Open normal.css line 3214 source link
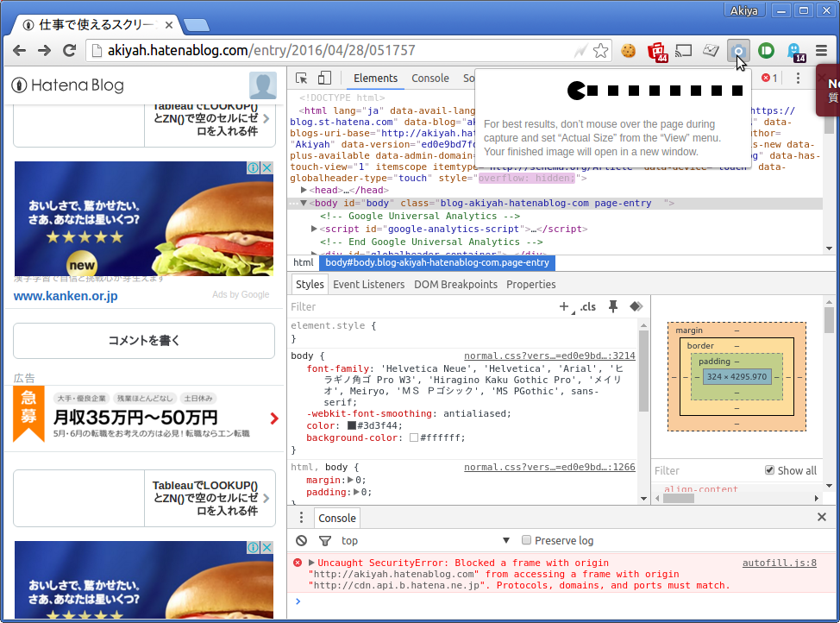 (x=549, y=356)
